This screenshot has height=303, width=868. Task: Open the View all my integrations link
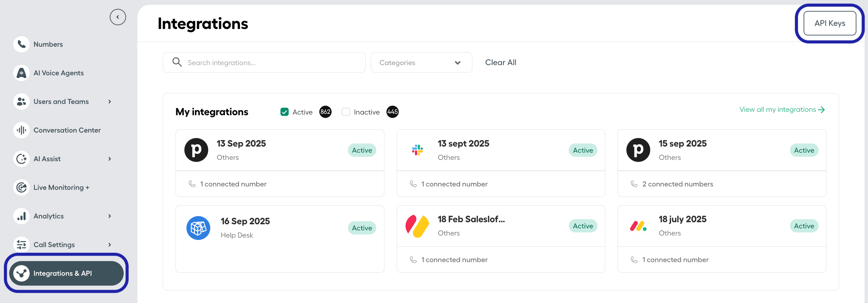(x=782, y=110)
